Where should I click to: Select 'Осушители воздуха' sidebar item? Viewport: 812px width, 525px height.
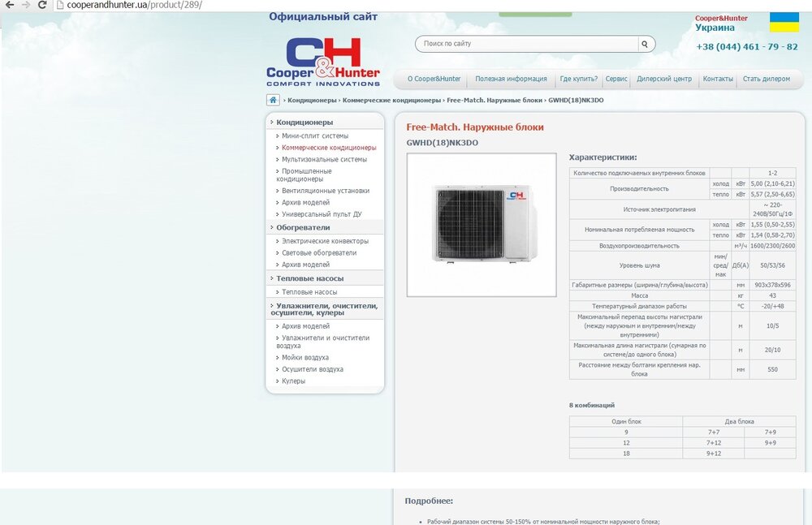[x=313, y=369]
